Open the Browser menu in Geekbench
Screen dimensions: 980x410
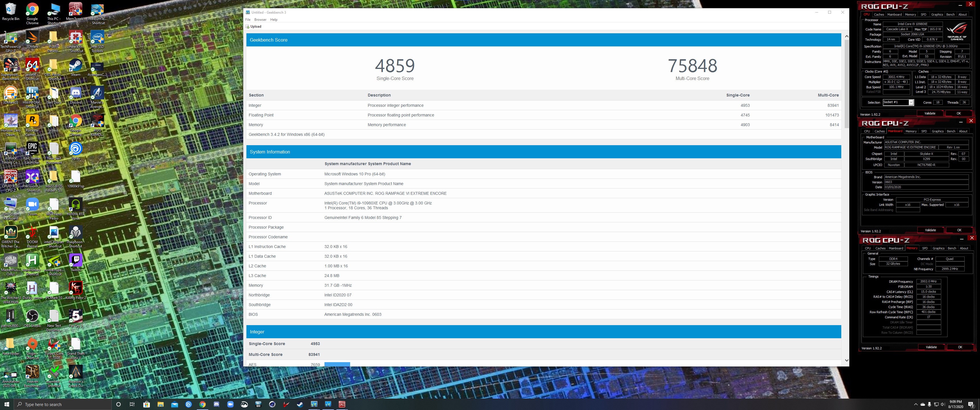[x=260, y=20]
